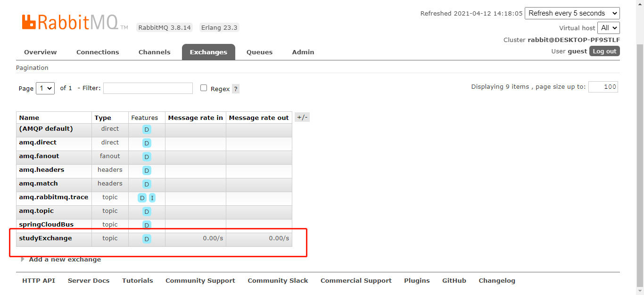Click the Filter text field
This screenshot has width=644, height=295.
[148, 88]
